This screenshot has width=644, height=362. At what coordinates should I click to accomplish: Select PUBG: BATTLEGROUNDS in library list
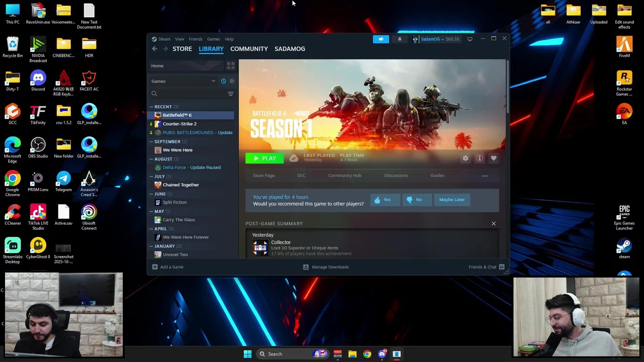pos(192,133)
